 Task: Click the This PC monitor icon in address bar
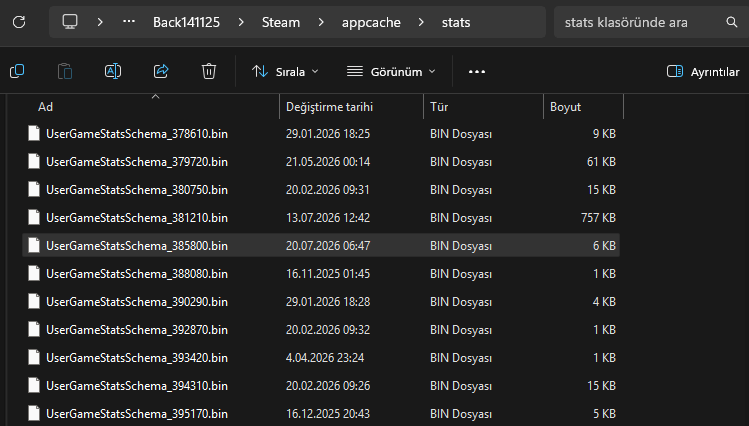coord(70,21)
